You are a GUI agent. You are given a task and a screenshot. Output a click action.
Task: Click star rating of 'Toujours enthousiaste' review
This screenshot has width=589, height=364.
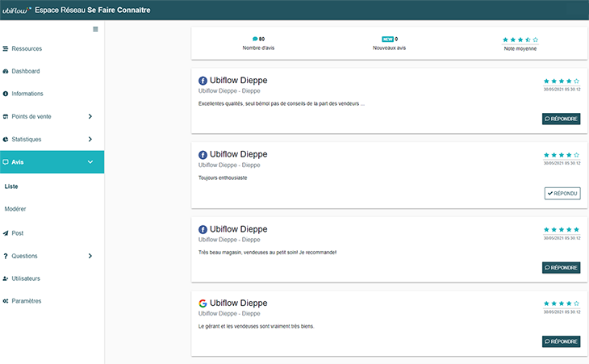pyautogui.click(x=562, y=155)
